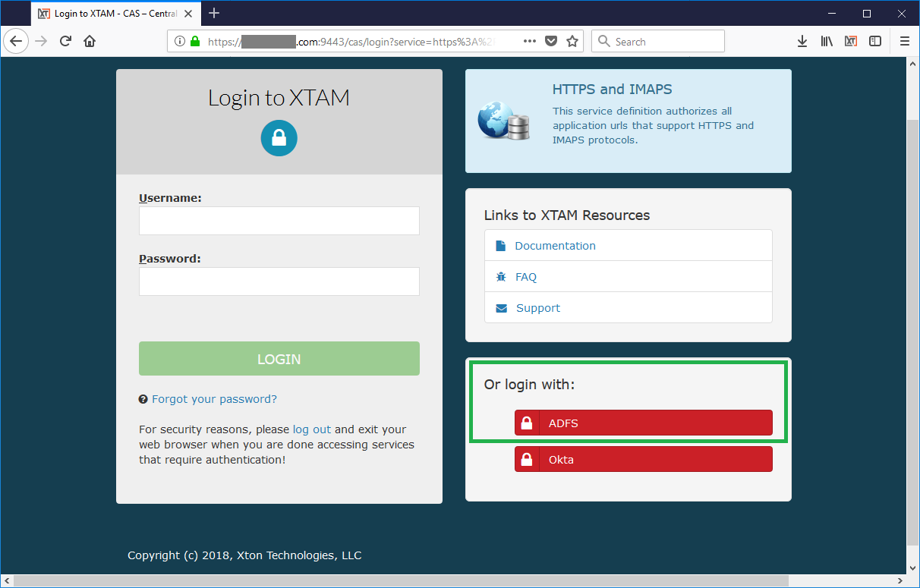Click the XTAM extension icon in the browser toolbar
Image resolution: width=920 pixels, height=588 pixels.
(851, 41)
